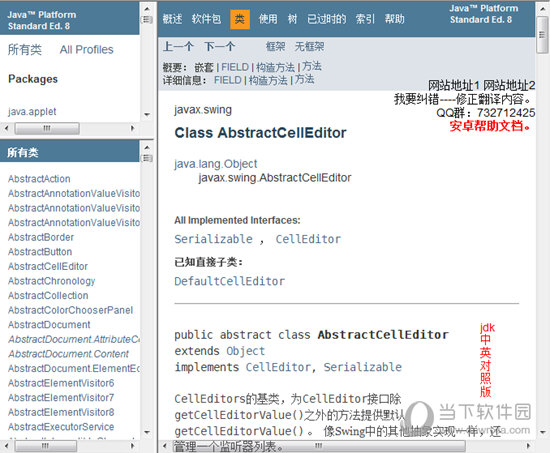Click main frame scroll-right arrow
550x453 pixels.
529,446
